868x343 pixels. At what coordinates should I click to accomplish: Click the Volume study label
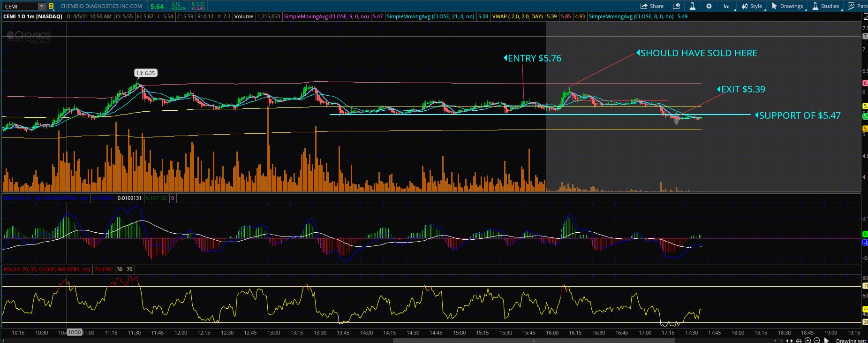(x=244, y=16)
